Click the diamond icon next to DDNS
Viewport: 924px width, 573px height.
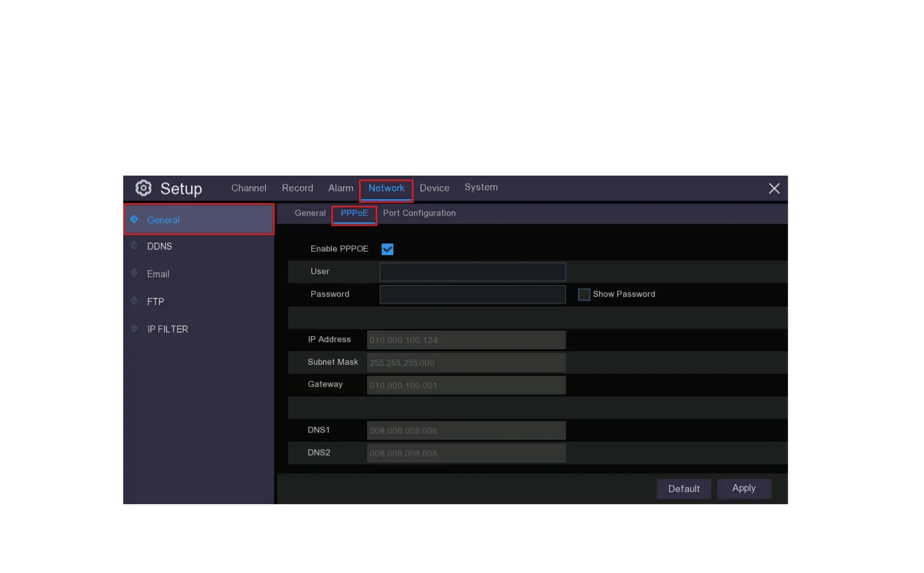134,246
